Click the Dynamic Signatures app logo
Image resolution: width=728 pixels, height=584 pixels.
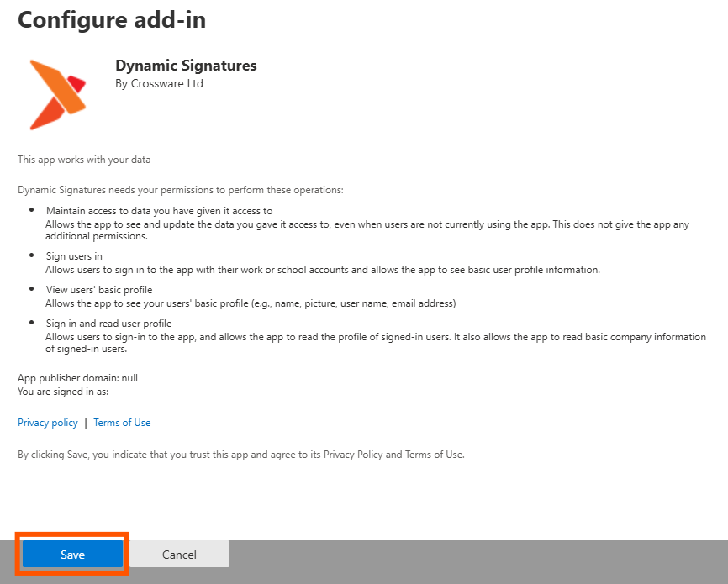click(x=57, y=94)
